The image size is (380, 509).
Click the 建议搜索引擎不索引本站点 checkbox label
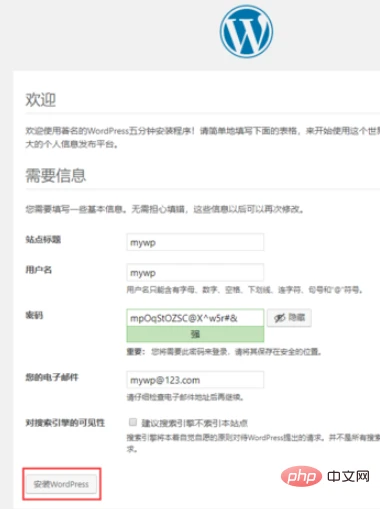pos(195,423)
